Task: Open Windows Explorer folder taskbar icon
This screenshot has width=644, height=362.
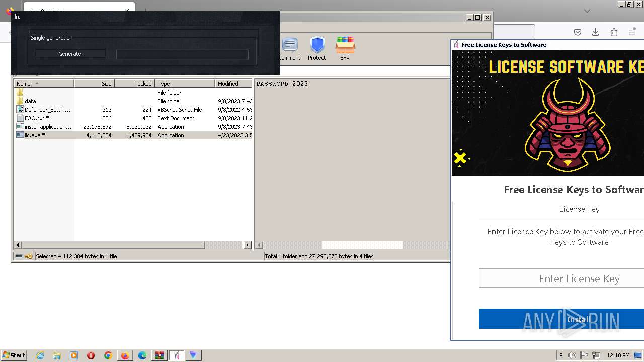Action: click(x=57, y=355)
